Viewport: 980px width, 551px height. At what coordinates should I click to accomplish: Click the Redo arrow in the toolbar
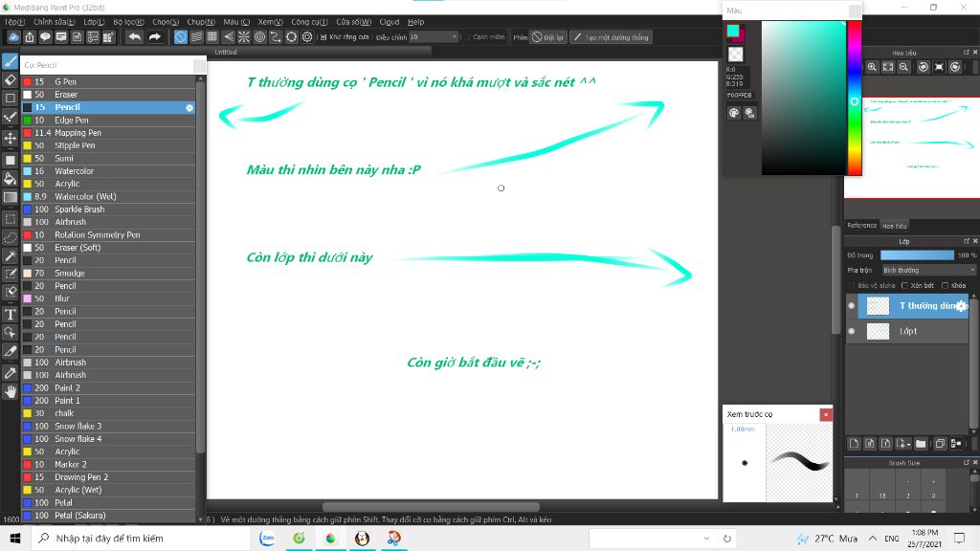tap(153, 36)
